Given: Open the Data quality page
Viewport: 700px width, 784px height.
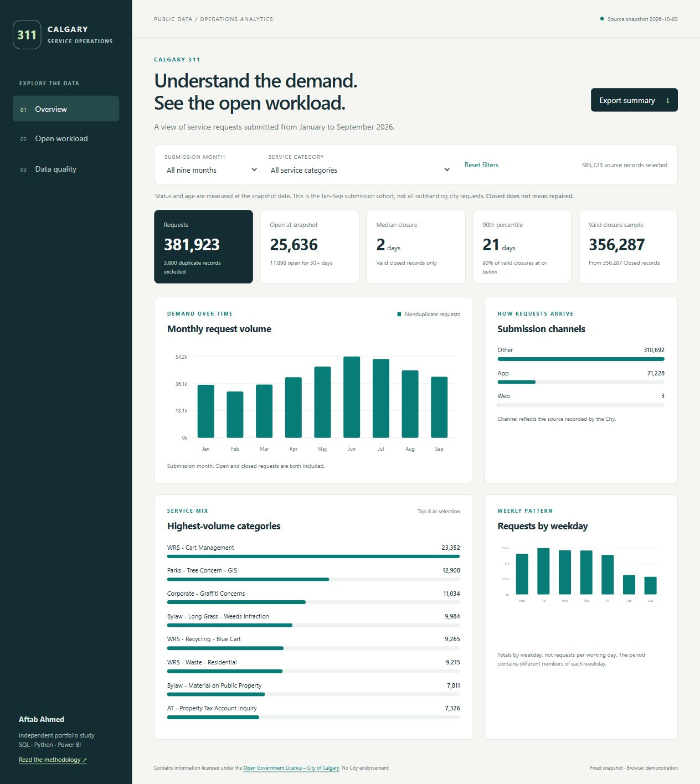Looking at the screenshot, I should coord(66,169).
